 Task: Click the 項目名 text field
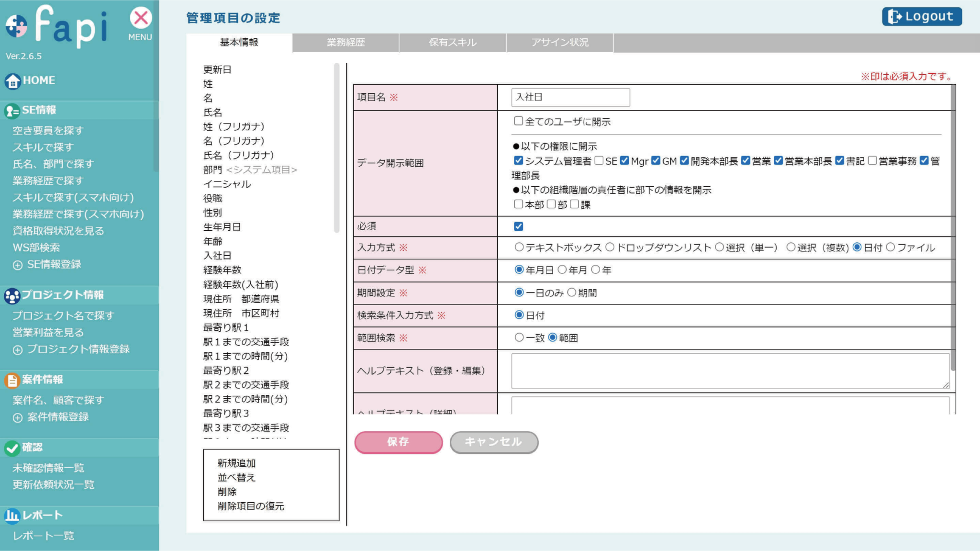click(x=570, y=97)
